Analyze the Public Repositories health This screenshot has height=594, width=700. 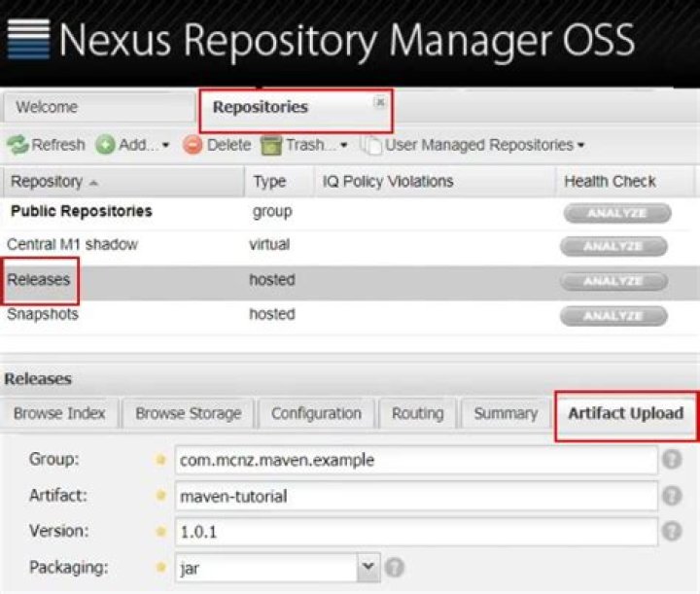point(614,213)
